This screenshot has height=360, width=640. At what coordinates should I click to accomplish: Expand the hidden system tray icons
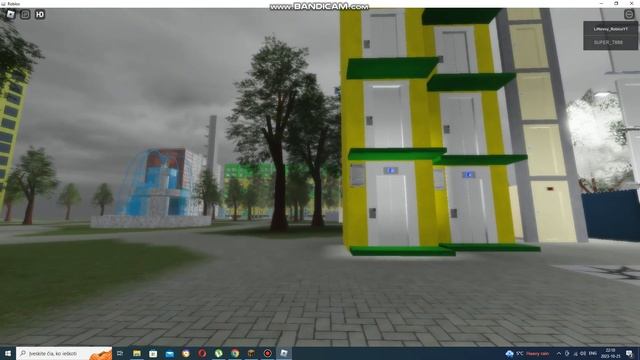[x=559, y=353]
